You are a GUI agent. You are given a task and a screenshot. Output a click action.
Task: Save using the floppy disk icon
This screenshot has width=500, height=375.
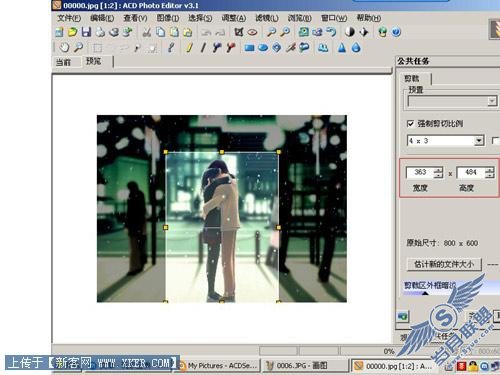(86, 32)
